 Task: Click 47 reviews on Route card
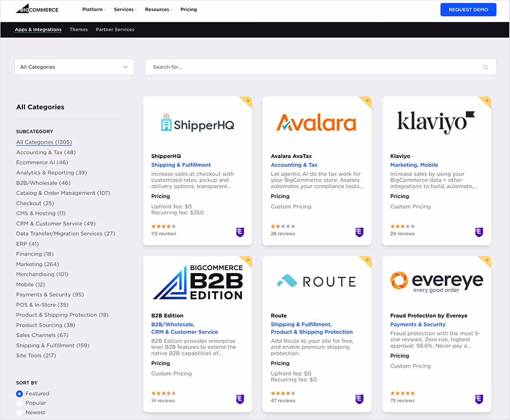coord(283,401)
